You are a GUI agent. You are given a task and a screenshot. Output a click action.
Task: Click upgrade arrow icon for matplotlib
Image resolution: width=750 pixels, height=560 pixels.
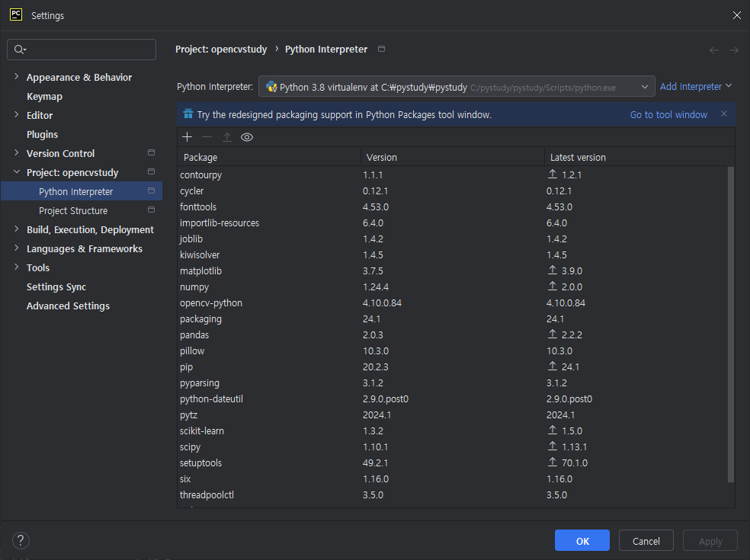coord(553,270)
